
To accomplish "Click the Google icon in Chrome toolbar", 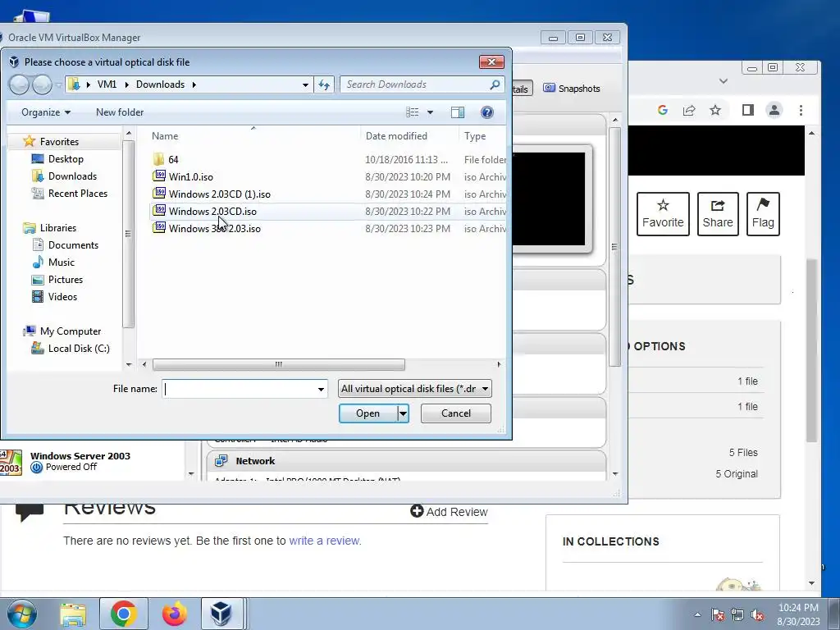I will [x=663, y=111].
